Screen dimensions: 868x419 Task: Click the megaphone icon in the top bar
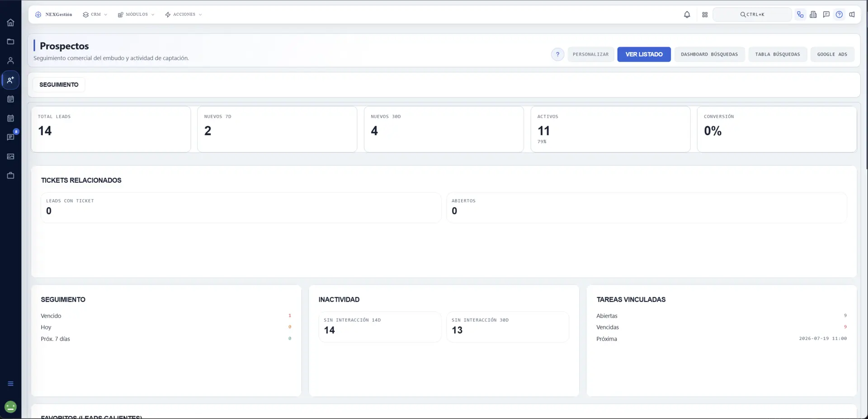point(852,14)
